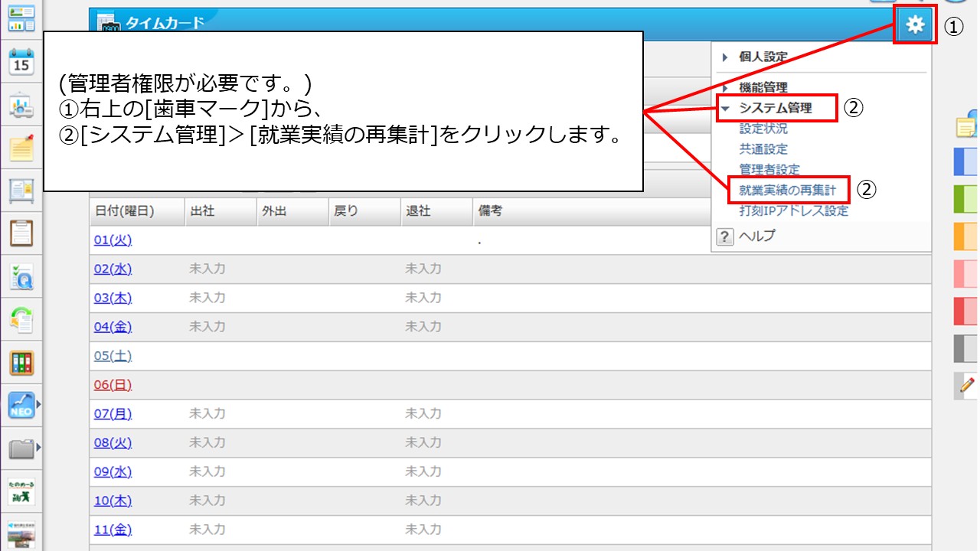Viewport: 980px width, 551px height.
Task: Open the 08(火) date link
Action: [x=113, y=443]
